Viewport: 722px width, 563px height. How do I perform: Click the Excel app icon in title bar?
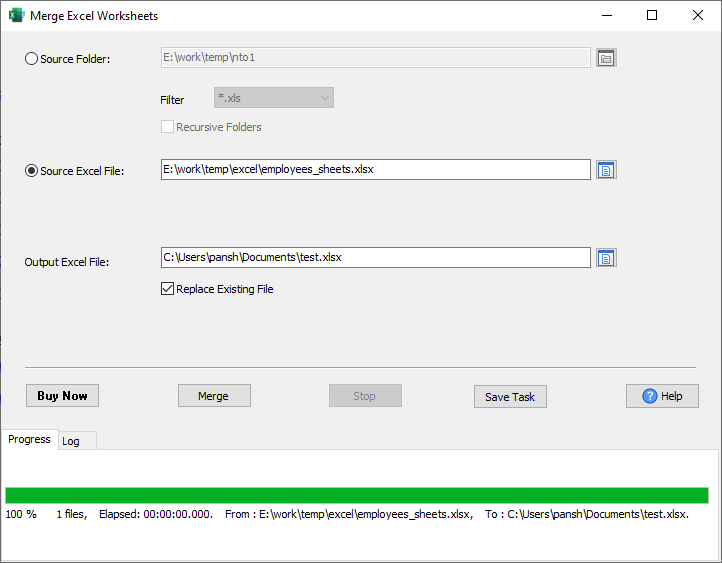click(x=16, y=15)
